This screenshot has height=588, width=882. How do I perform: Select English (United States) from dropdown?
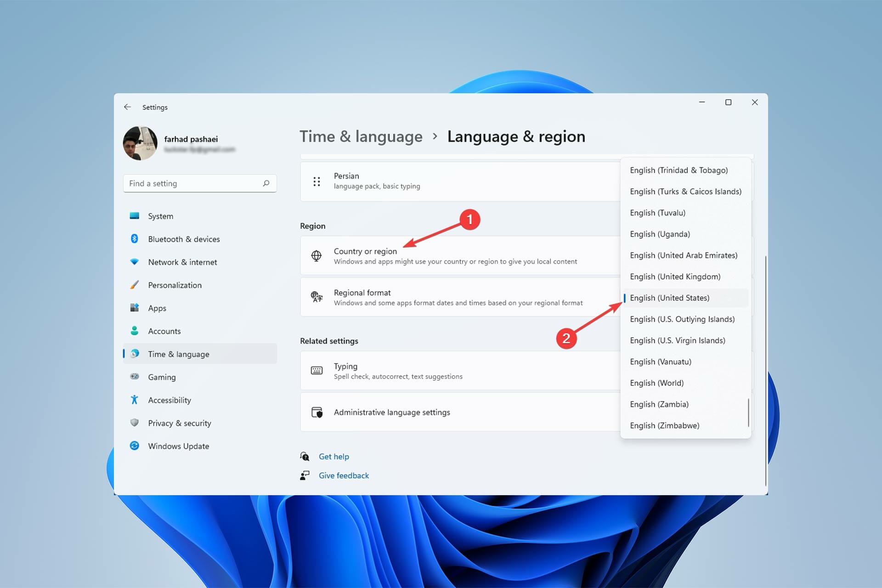tap(669, 297)
